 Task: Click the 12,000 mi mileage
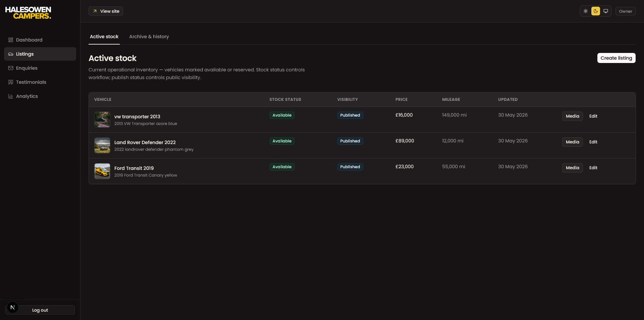(x=452, y=141)
